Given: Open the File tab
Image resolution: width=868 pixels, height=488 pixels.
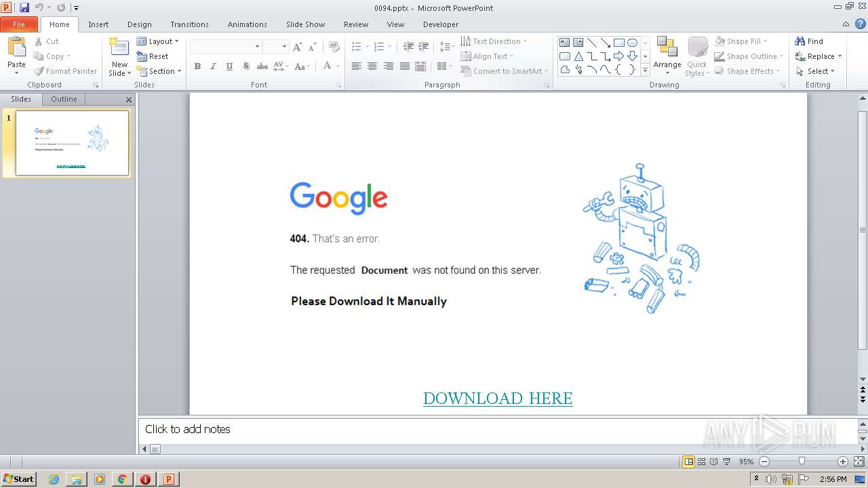Looking at the screenshot, I should pos(19,24).
